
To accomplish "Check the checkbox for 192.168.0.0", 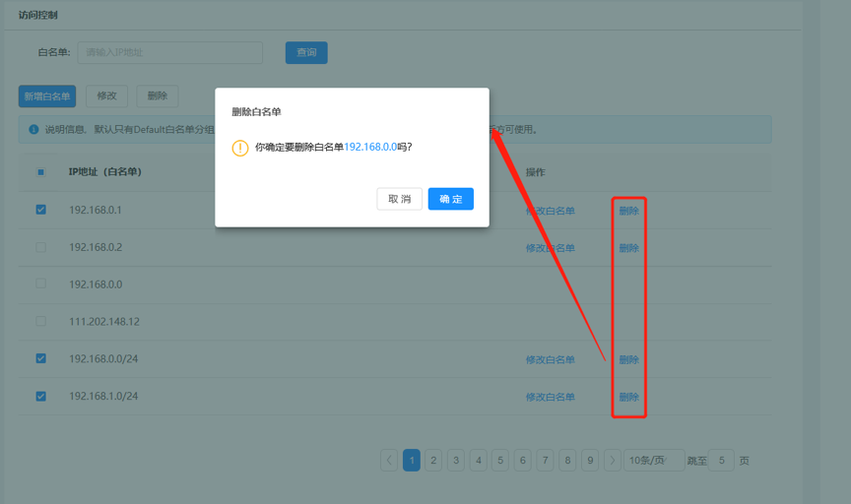I will (40, 283).
